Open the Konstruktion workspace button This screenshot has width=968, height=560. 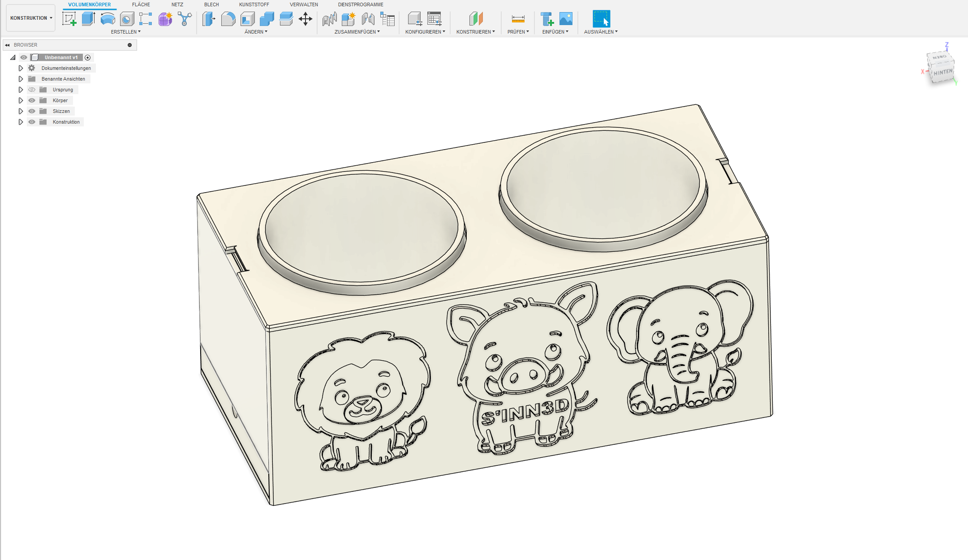(x=31, y=18)
